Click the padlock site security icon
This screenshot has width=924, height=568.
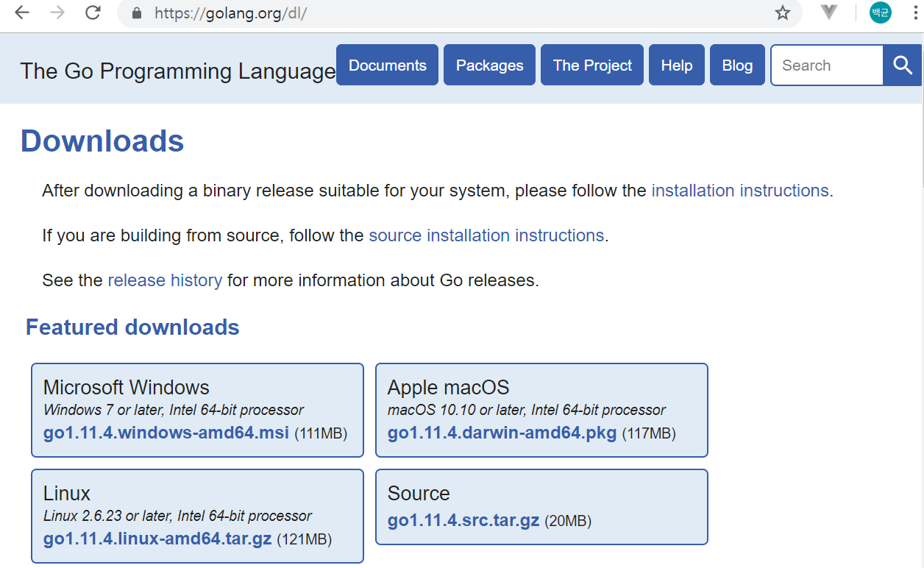point(135,13)
